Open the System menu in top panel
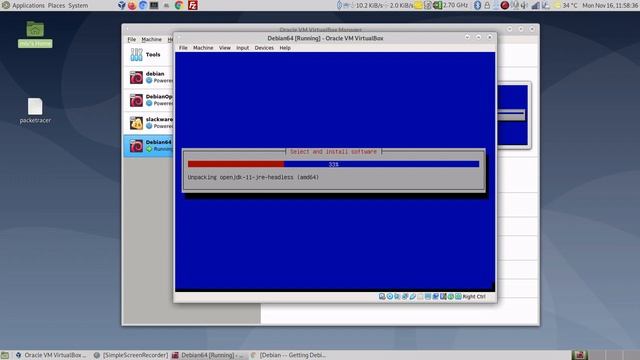 78,5
